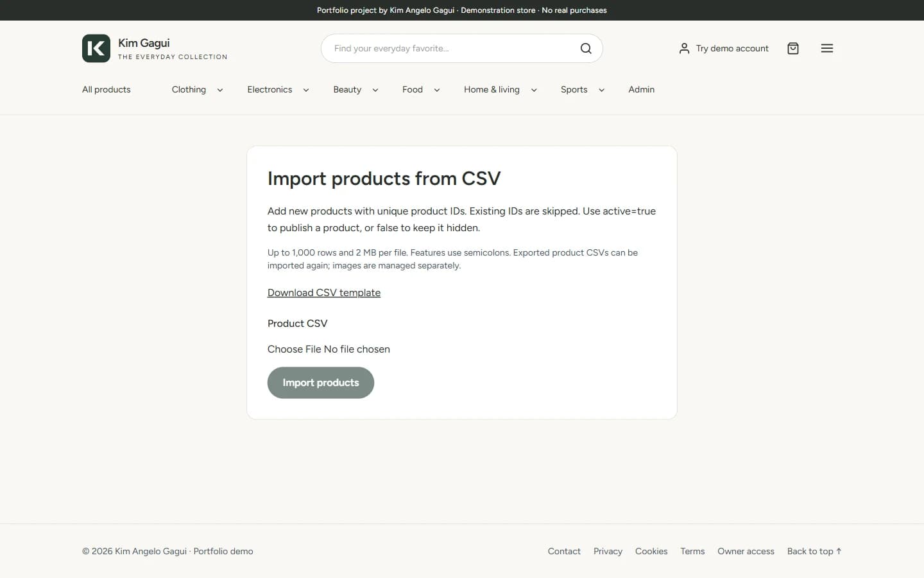Screen dimensions: 924x578
Task: Click the Import products button
Action: 321,383
